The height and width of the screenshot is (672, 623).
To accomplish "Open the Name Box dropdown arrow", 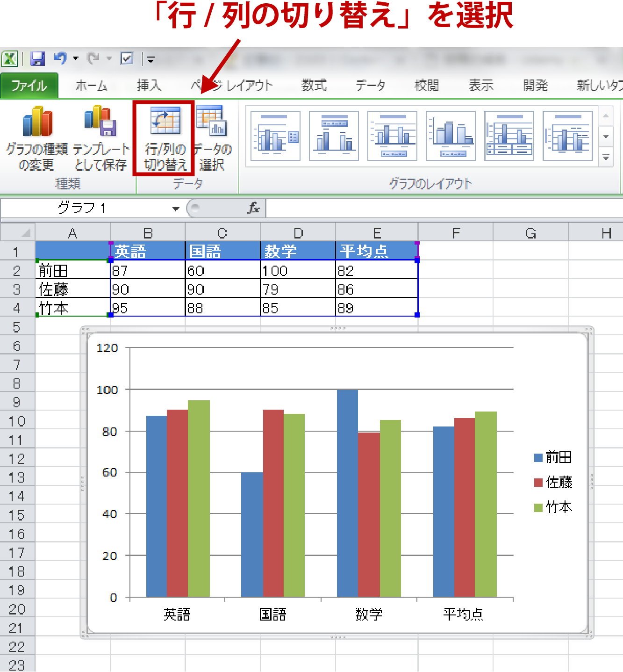I will [x=176, y=209].
